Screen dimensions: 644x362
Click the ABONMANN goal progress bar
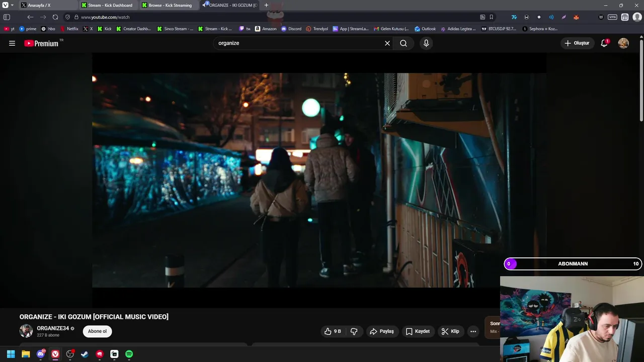[573, 263]
